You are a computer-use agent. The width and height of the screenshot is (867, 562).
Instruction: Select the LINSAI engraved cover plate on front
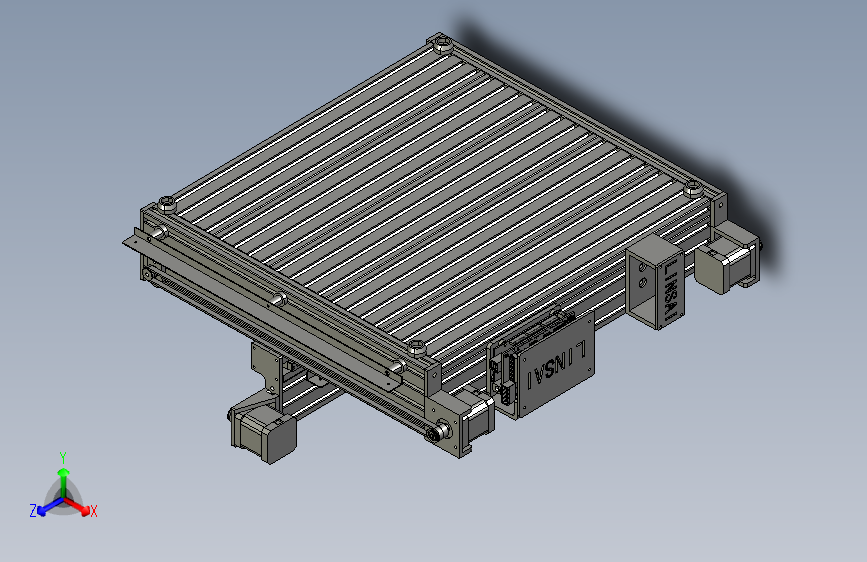[x=555, y=364]
